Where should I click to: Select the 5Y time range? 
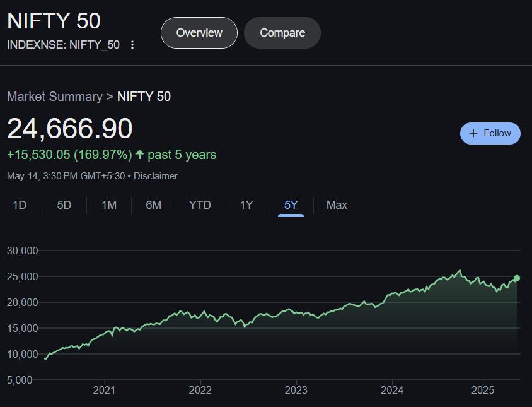[x=291, y=205]
